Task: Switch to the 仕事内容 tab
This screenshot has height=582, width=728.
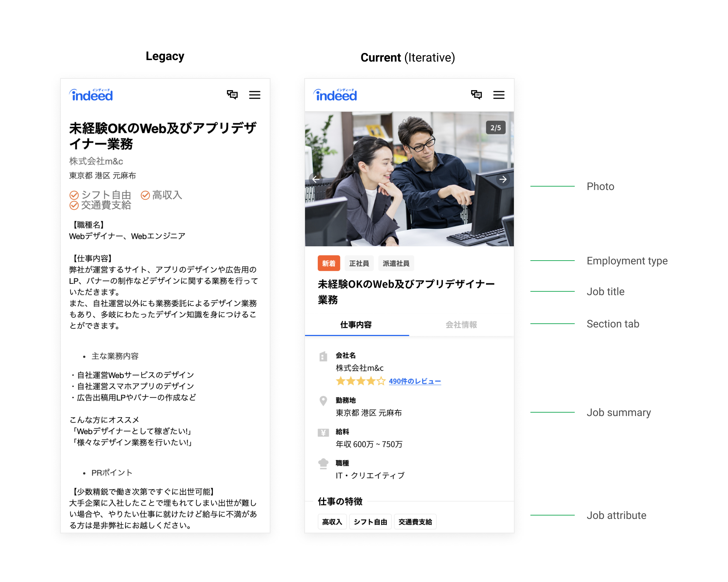Action: pos(356,325)
